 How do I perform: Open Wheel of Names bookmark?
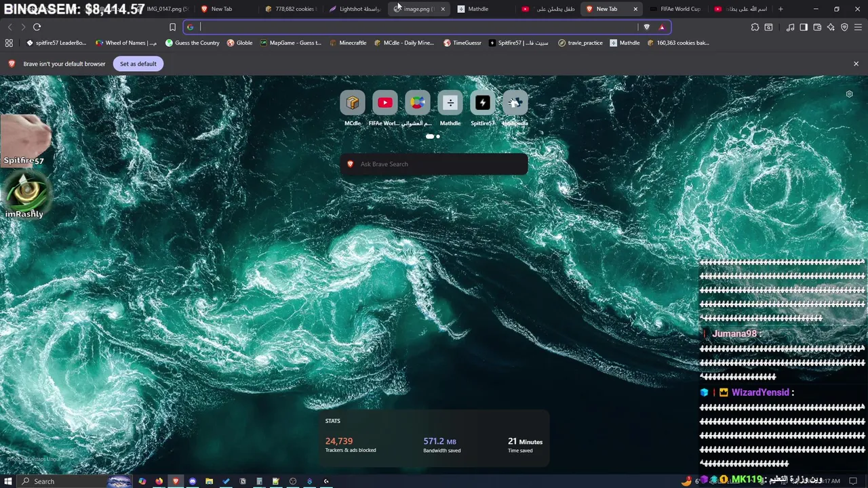[126, 43]
